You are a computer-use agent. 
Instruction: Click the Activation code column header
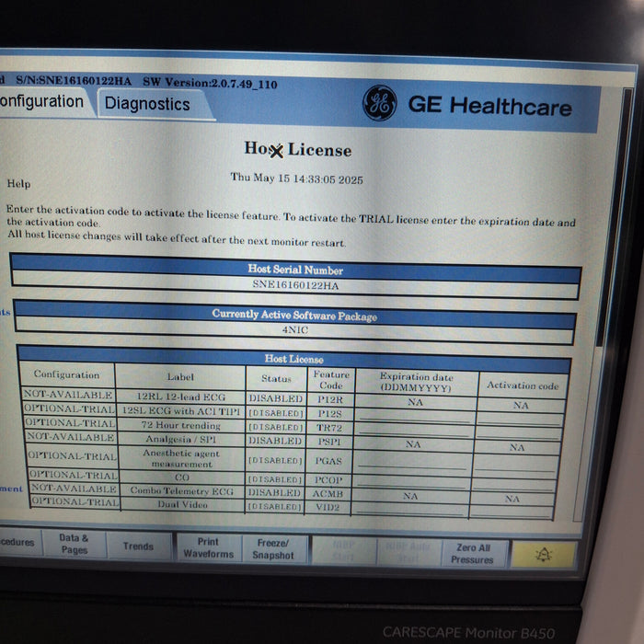[x=523, y=385]
